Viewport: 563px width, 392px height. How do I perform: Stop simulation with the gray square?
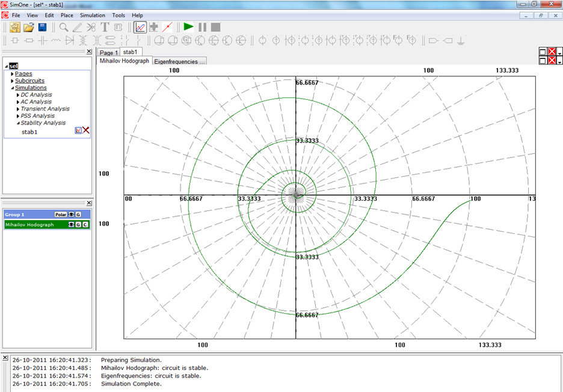(x=215, y=27)
